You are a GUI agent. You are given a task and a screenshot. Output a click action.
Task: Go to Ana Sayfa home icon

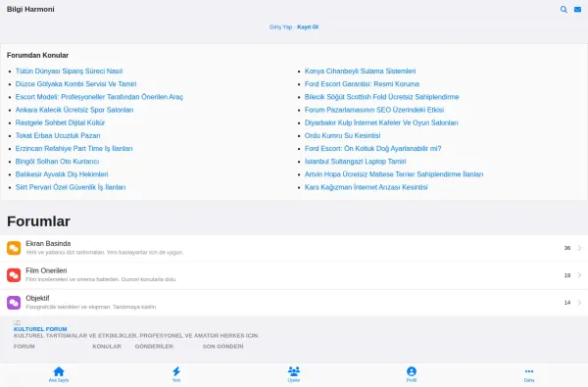click(x=59, y=371)
